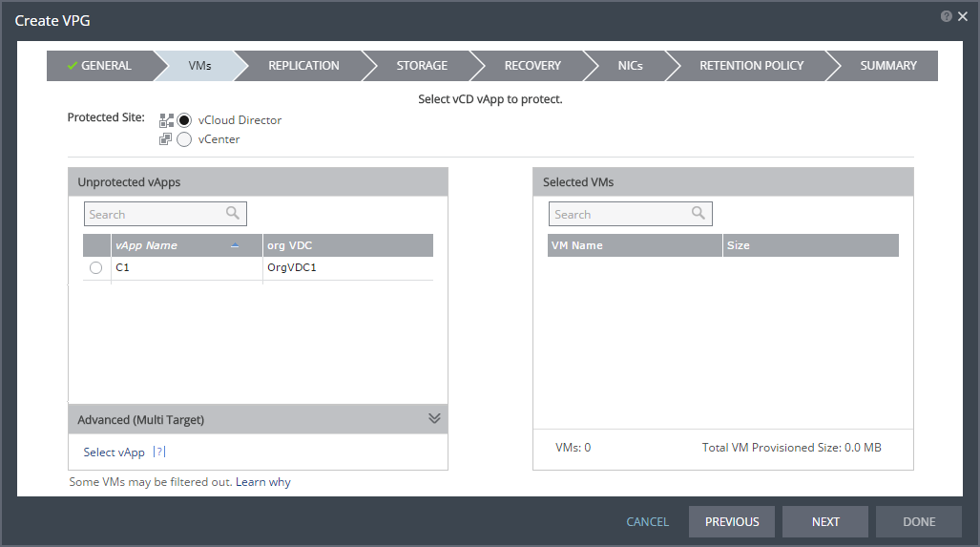Go to the GENERAL step
This screenshot has width=980, height=547.
[x=100, y=66]
